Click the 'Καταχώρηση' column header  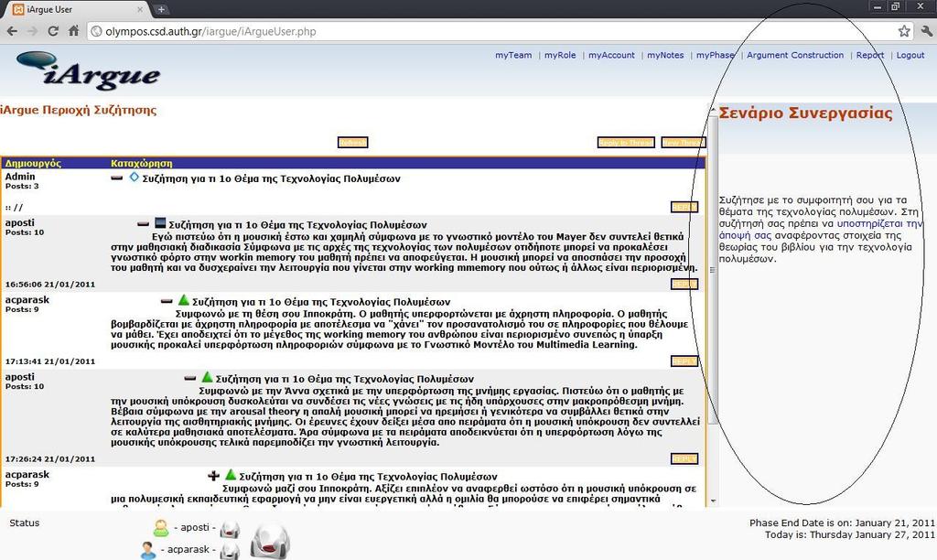click(142, 163)
